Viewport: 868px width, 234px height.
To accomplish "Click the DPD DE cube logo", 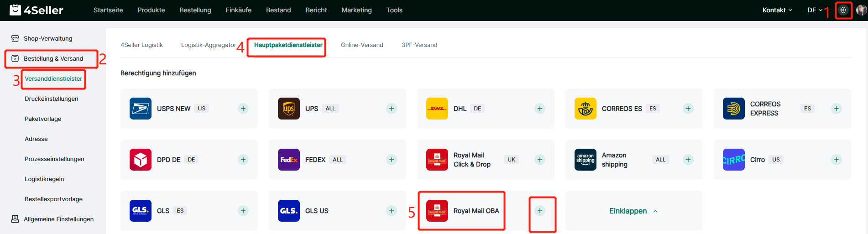I will tap(141, 160).
